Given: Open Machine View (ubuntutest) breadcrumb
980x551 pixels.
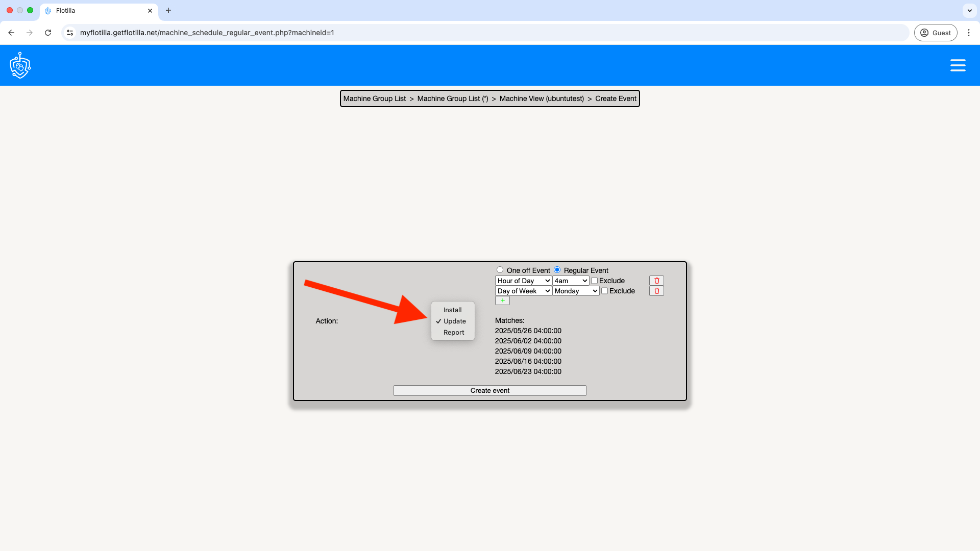Looking at the screenshot, I should [541, 98].
